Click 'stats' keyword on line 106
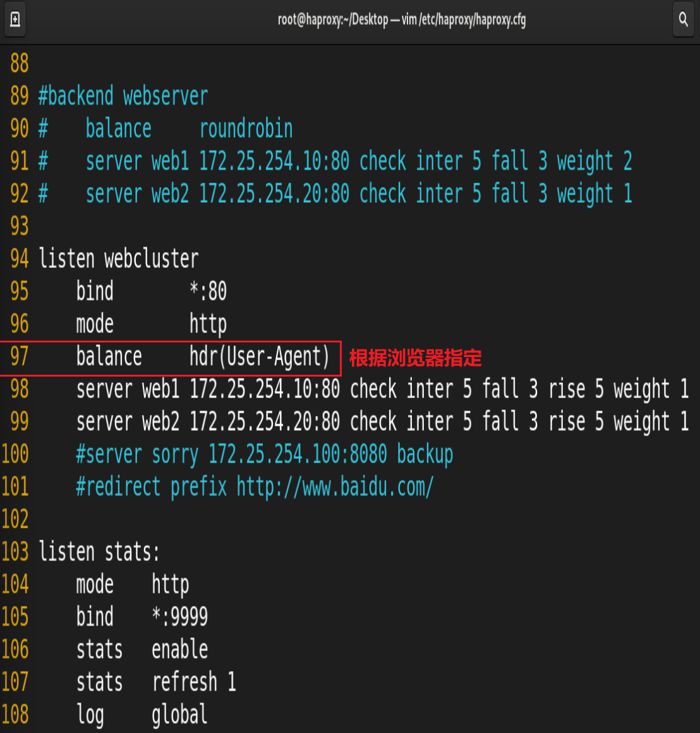This screenshot has width=700, height=733. click(100, 650)
